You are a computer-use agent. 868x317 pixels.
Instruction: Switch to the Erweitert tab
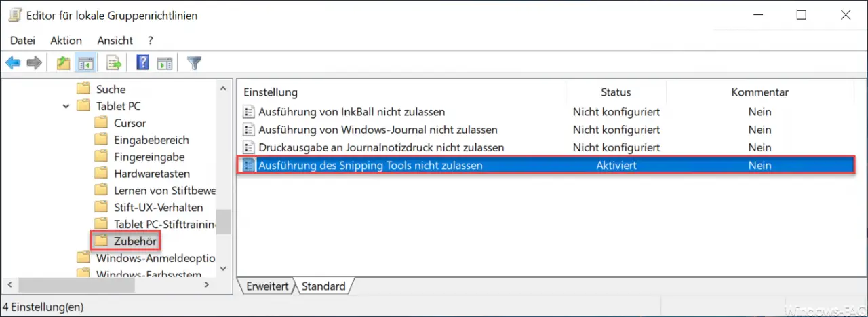coord(268,286)
